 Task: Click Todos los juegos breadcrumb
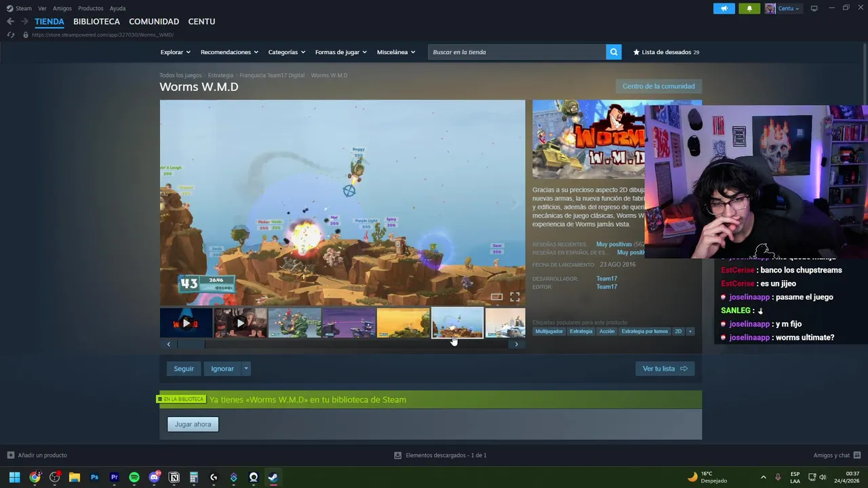180,75
